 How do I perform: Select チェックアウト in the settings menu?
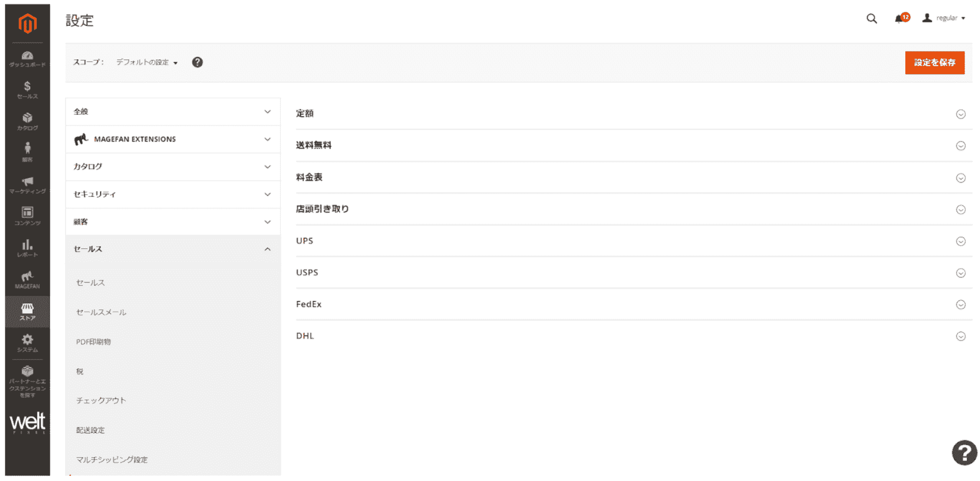(100, 400)
